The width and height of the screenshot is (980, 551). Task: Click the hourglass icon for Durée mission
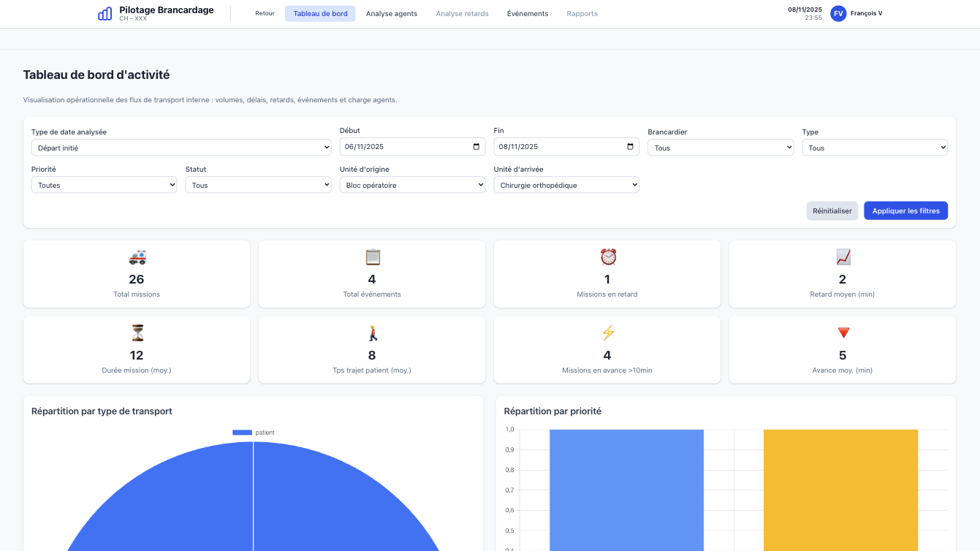tap(137, 333)
